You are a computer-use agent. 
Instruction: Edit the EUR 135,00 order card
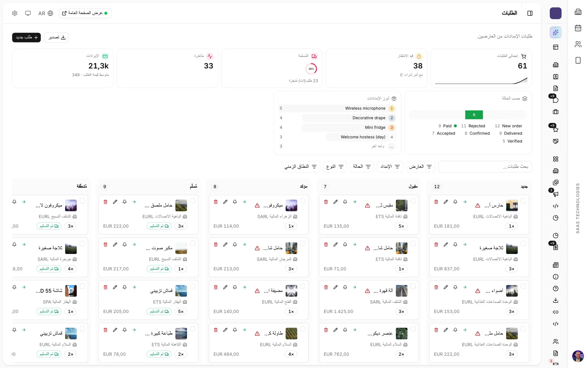pos(336,202)
